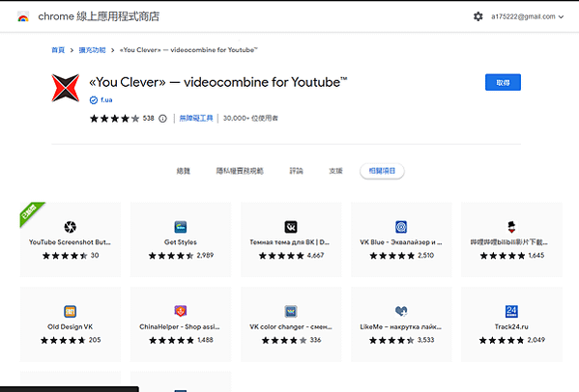Viewport: 579px width, 392px height.
Task: Click the blue 取得 button
Action: (x=503, y=82)
